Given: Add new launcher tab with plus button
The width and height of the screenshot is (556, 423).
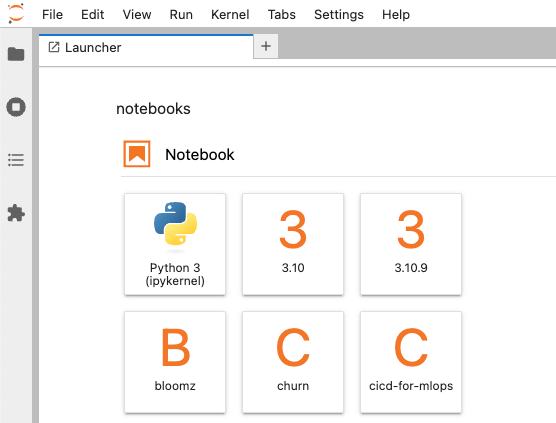Looking at the screenshot, I should coord(266,46).
